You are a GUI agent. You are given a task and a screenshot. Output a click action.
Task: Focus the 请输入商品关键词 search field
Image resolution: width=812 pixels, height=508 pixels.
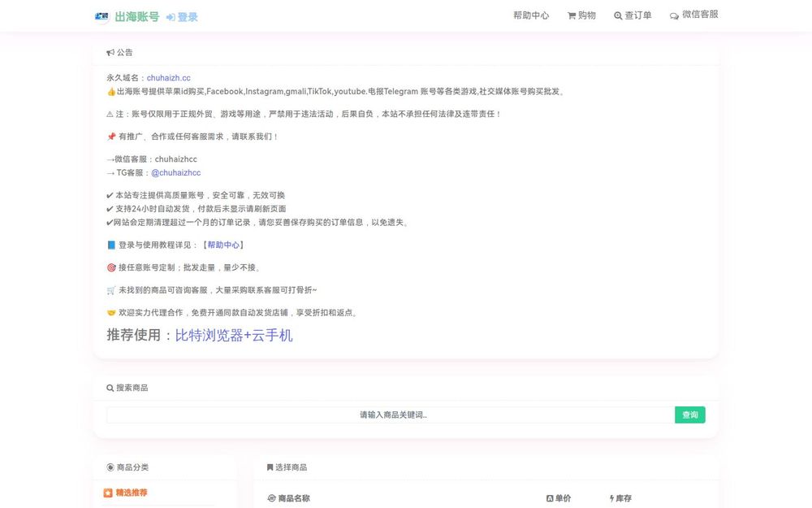tap(391, 415)
